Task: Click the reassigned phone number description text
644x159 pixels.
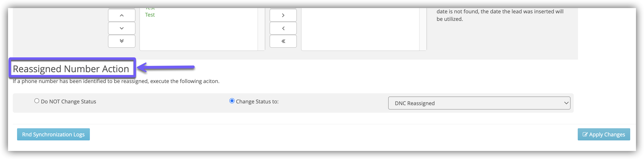Action: pos(116,81)
